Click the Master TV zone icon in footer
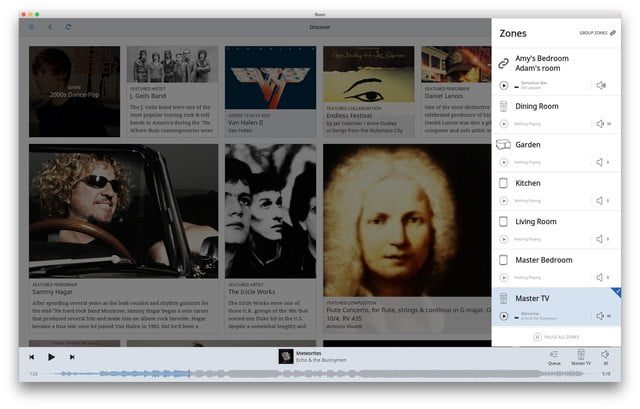Image resolution: width=640 pixels, height=409 pixels. click(579, 357)
